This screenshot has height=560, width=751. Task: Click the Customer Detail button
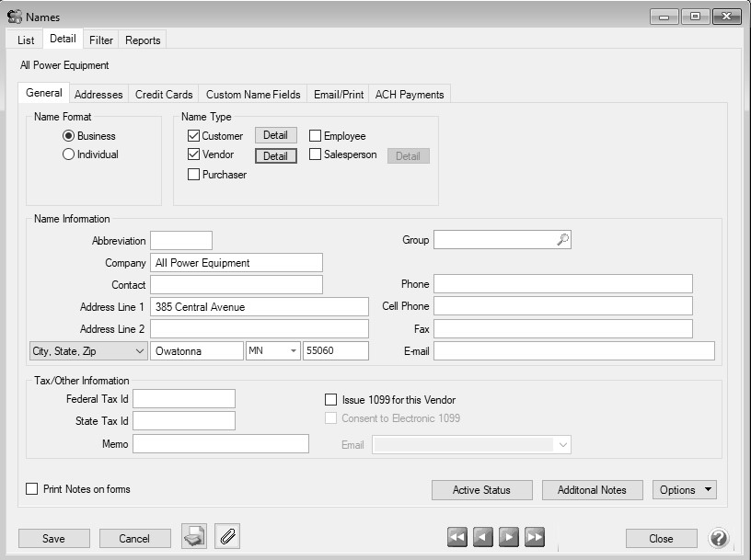point(275,135)
